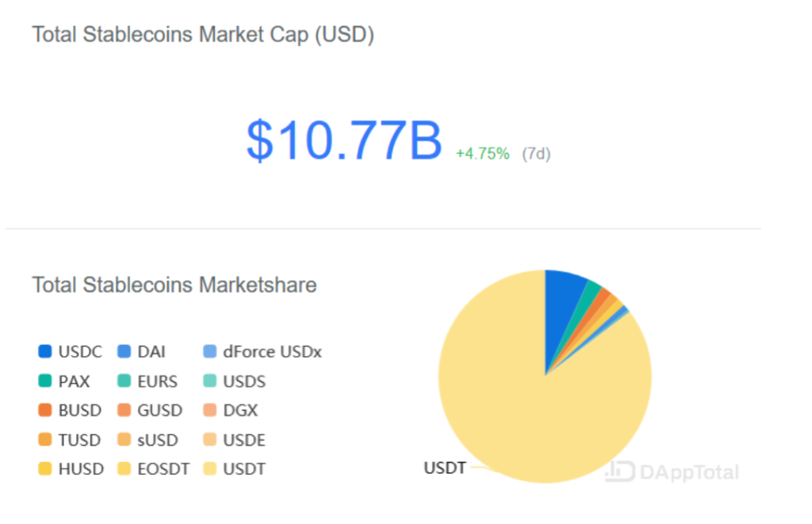Toggle the USDC legend entry
This screenshot has width=812, height=524.
coord(71,351)
